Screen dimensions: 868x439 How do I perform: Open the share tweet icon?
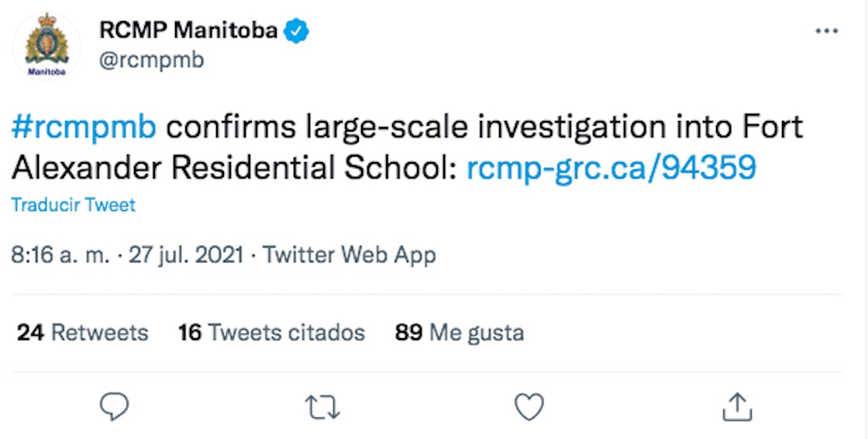[738, 406]
